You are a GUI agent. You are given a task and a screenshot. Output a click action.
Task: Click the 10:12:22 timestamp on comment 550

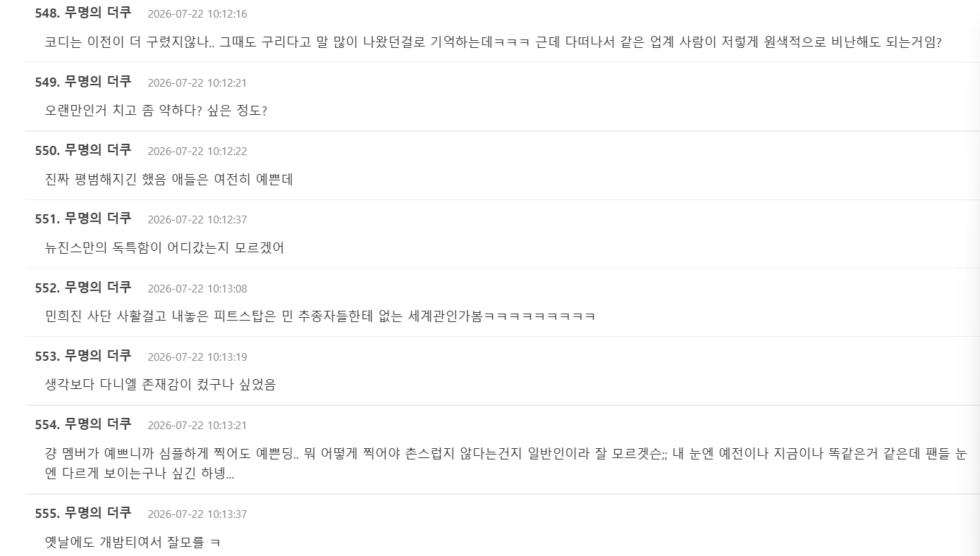(197, 151)
